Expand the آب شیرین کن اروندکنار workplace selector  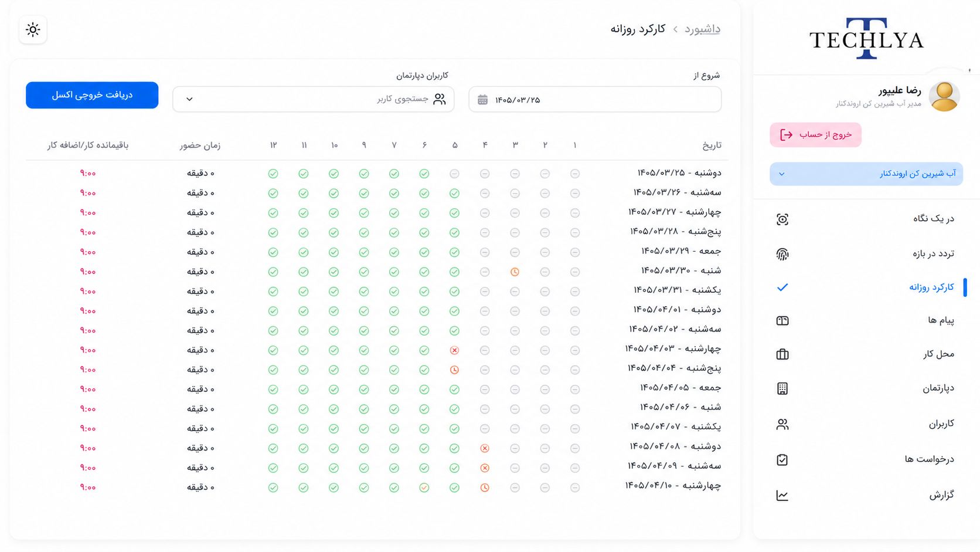[x=866, y=174]
